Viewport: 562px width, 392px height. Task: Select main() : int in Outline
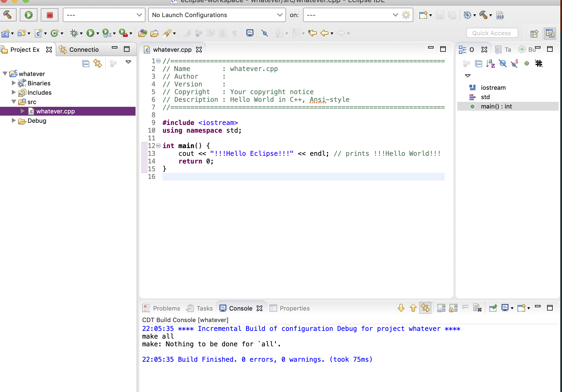pos(496,106)
